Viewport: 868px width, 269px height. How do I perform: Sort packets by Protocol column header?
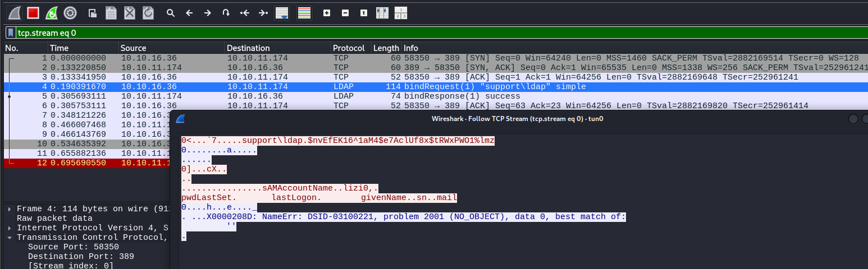click(349, 48)
